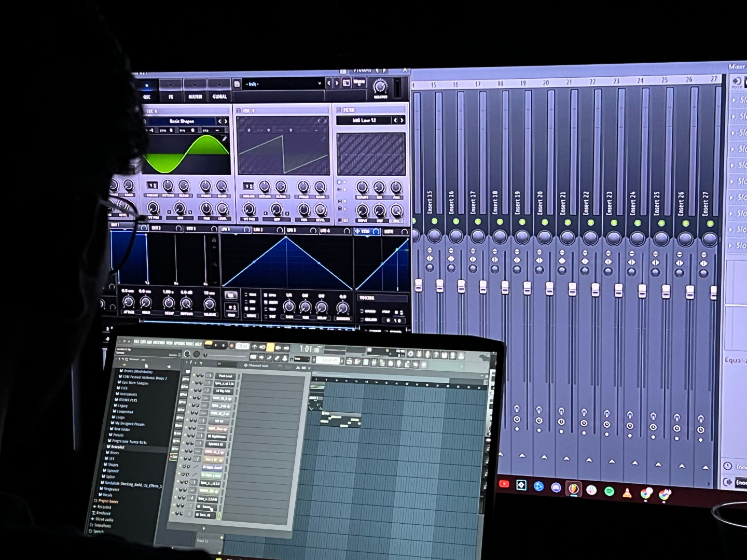
Task: Click the Spotify icon in the taskbar
Action: 609,491
